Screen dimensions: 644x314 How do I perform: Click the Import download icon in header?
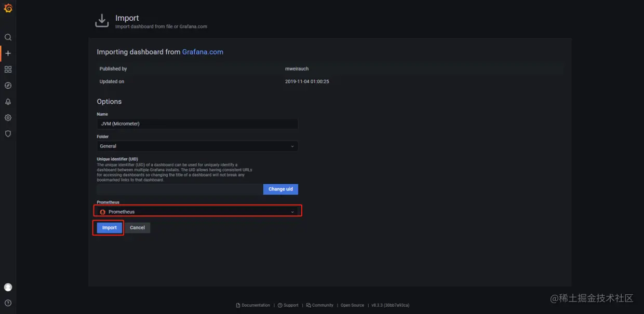102,21
